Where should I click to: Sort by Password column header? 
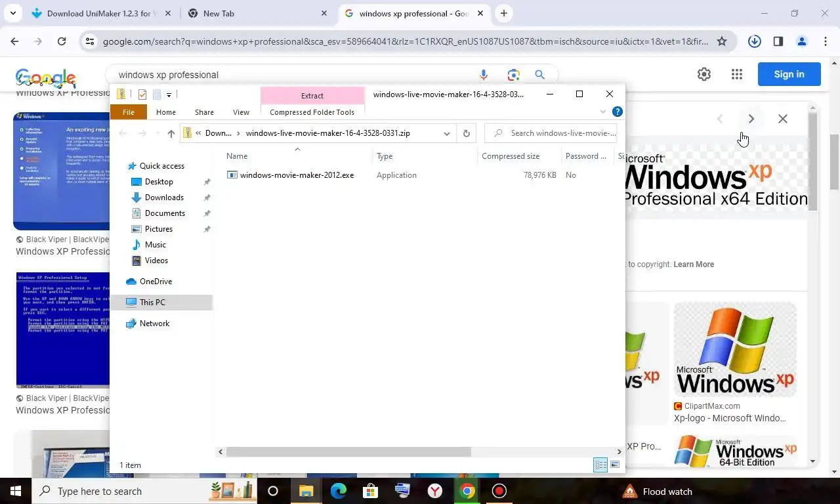pyautogui.click(x=586, y=156)
